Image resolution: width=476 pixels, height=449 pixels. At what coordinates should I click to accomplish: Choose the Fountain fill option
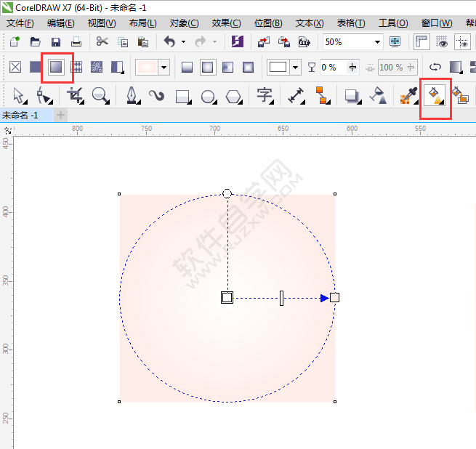56,67
